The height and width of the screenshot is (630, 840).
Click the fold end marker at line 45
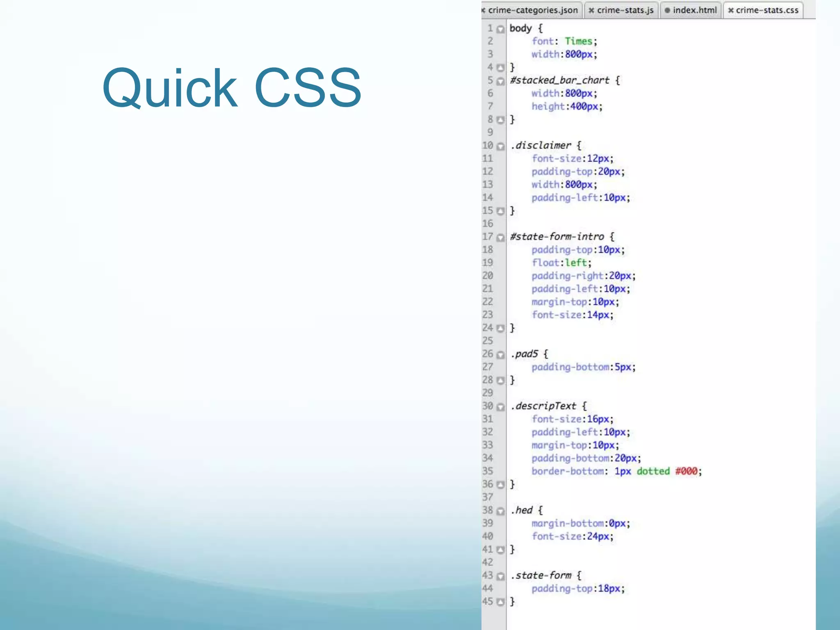click(500, 602)
